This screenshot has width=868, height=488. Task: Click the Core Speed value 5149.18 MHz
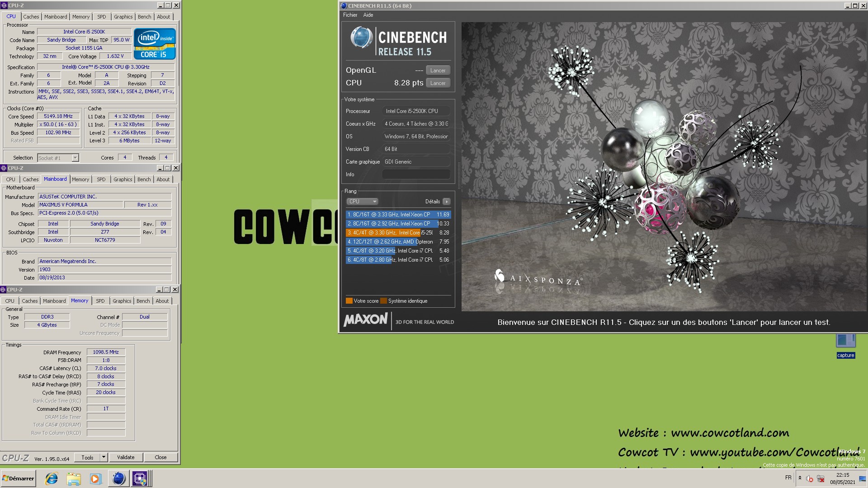[x=58, y=116]
